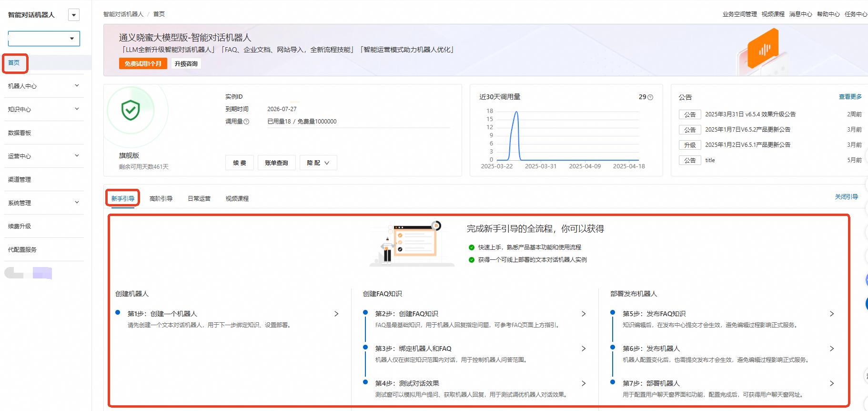868x411 pixels.
Task: Open step 第1步：创建一个机器人
Action: pyautogui.click(x=162, y=314)
